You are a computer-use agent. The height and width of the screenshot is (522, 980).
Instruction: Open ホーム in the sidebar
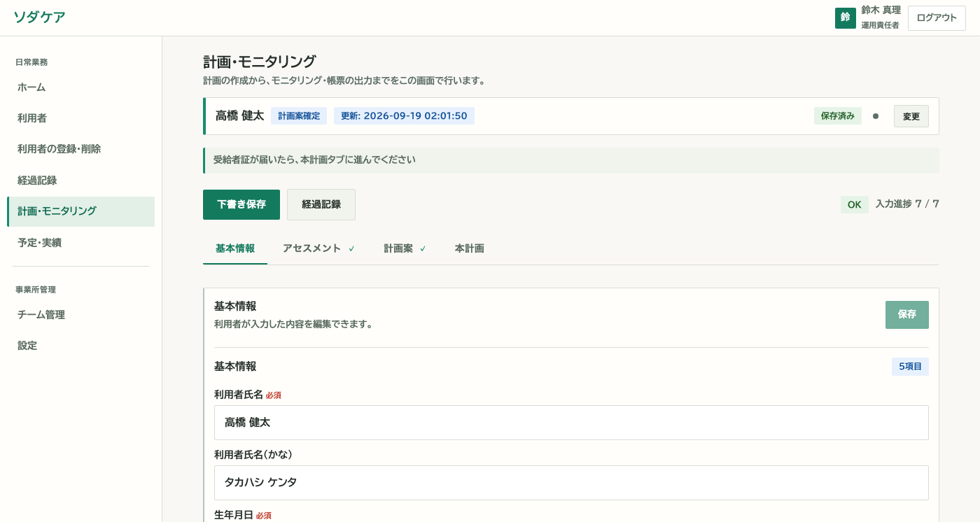(x=80, y=87)
